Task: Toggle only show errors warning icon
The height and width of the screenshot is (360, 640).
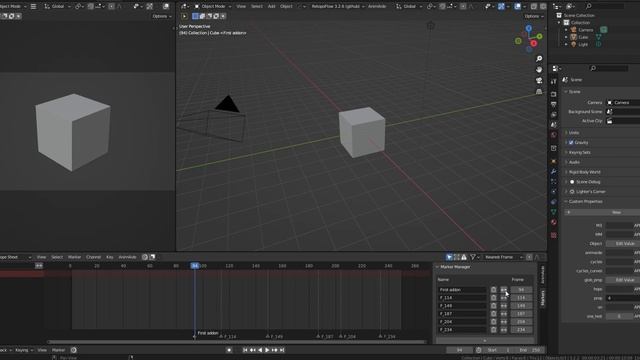Action: pos(464,257)
